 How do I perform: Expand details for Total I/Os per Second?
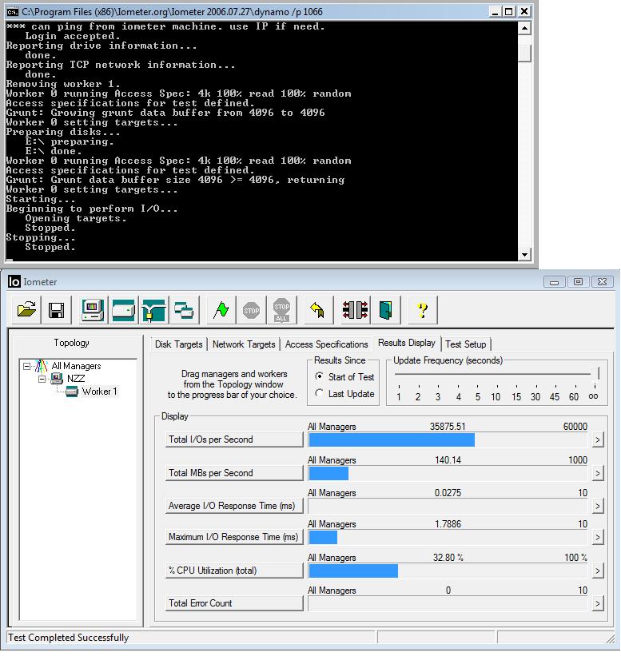pyautogui.click(x=598, y=439)
